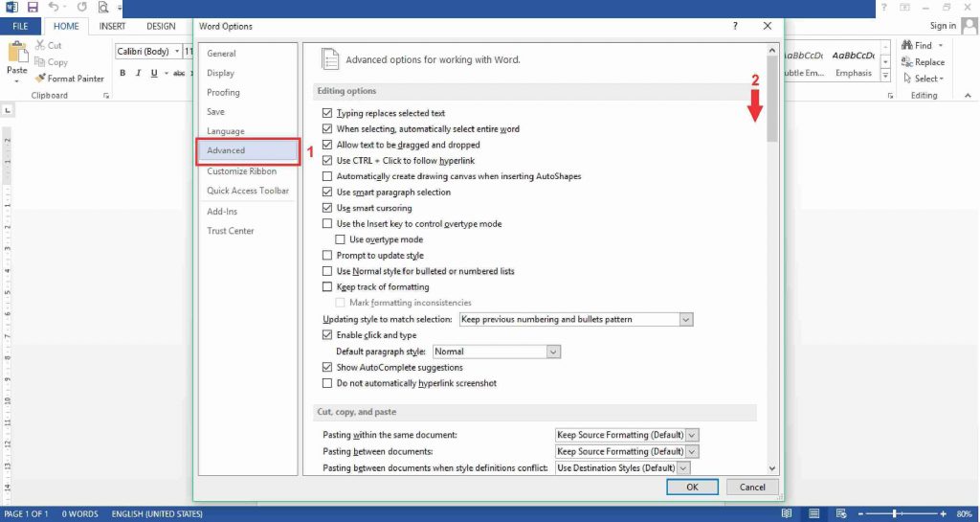Viewport: 980px width, 522px height.
Task: Toggle Strikethrough formatting
Action: coord(179,73)
